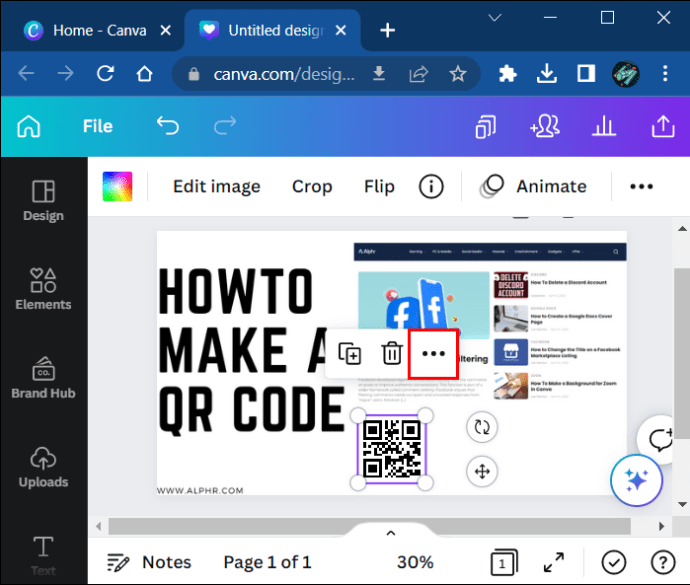Open the Uploads panel
Image resolution: width=690 pixels, height=585 pixels.
[43, 467]
